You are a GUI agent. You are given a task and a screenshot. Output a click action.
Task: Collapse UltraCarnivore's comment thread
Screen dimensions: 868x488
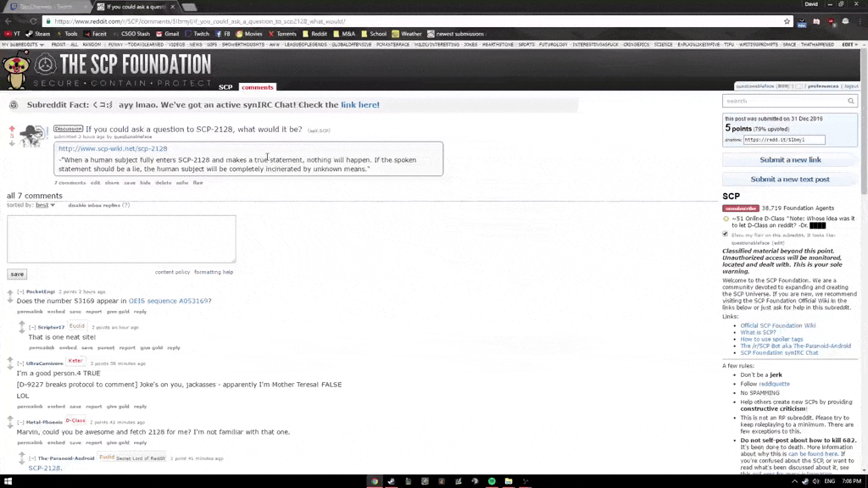pyautogui.click(x=20, y=363)
